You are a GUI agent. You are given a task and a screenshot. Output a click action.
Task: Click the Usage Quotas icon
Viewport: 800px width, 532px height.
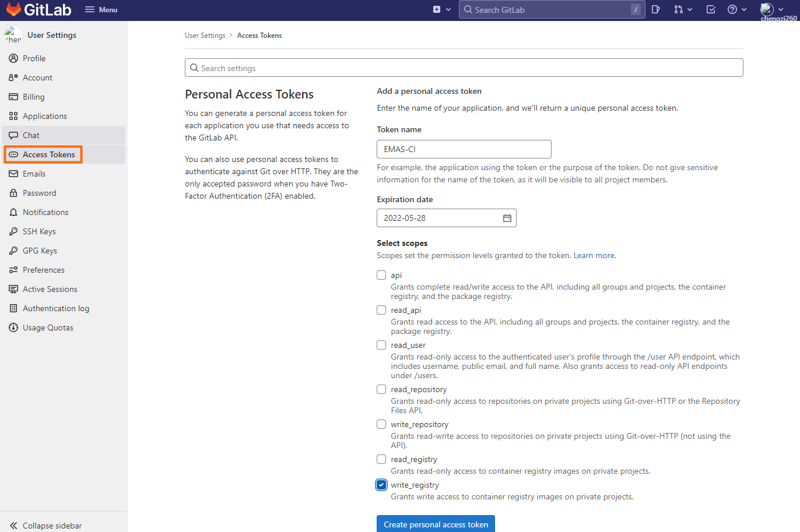point(13,327)
